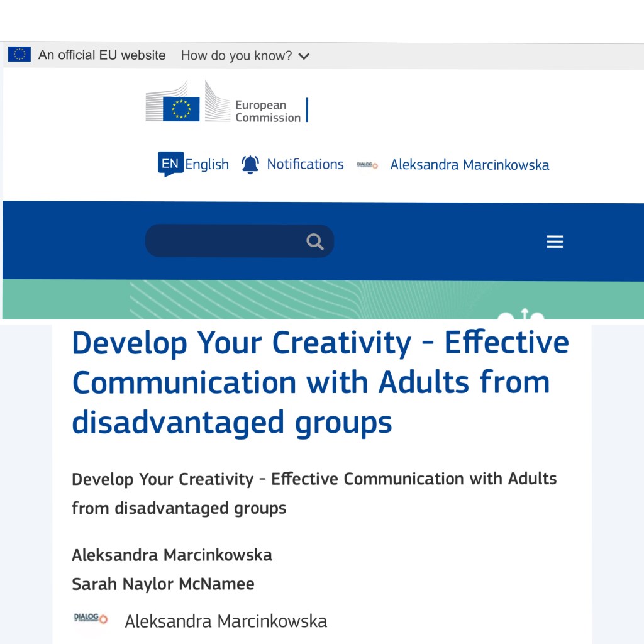This screenshot has height=644, width=644.
Task: Open the Notifications link text
Action: click(305, 165)
